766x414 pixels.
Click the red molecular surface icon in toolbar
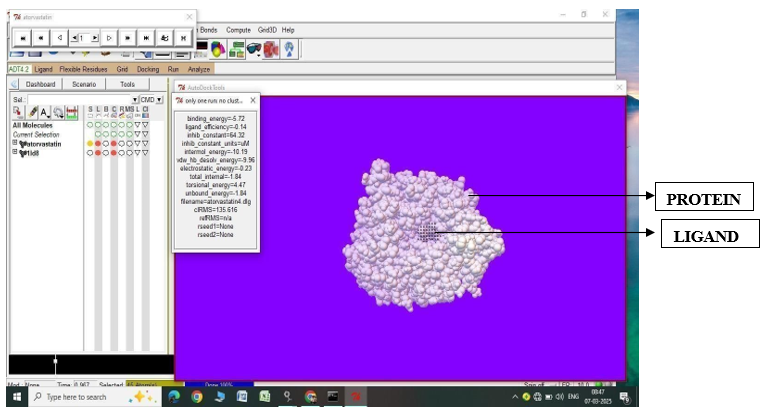click(271, 49)
